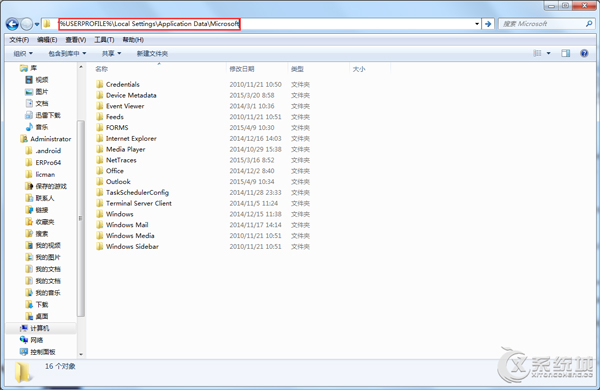Open the 共享 dropdown
600x390 pixels.
pos(111,54)
